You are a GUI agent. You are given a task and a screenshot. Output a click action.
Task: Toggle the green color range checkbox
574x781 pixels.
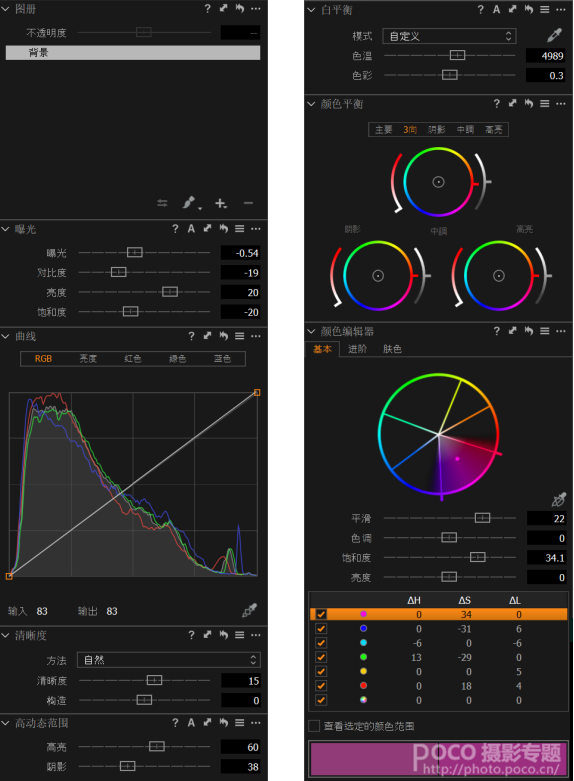pos(321,657)
